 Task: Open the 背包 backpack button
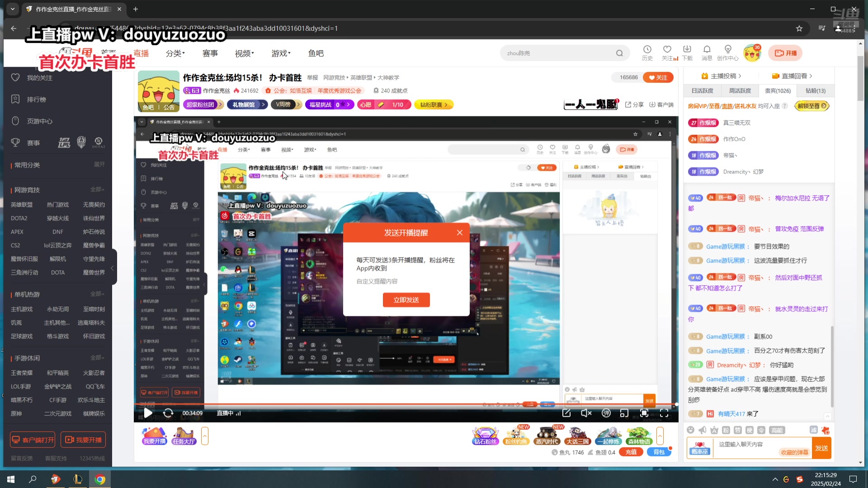click(659, 452)
